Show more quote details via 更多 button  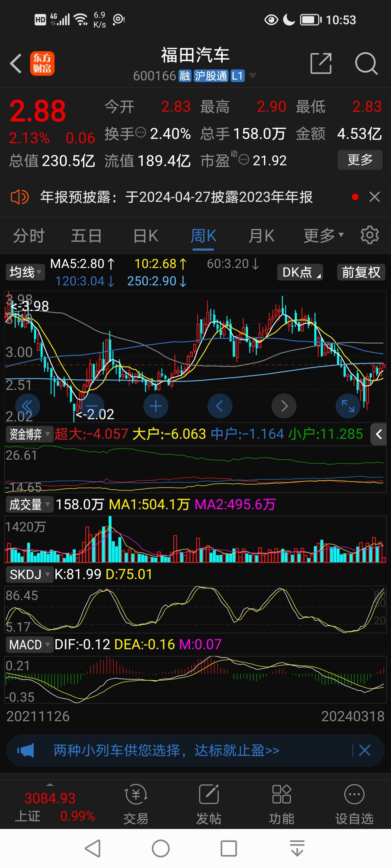pyautogui.click(x=360, y=160)
